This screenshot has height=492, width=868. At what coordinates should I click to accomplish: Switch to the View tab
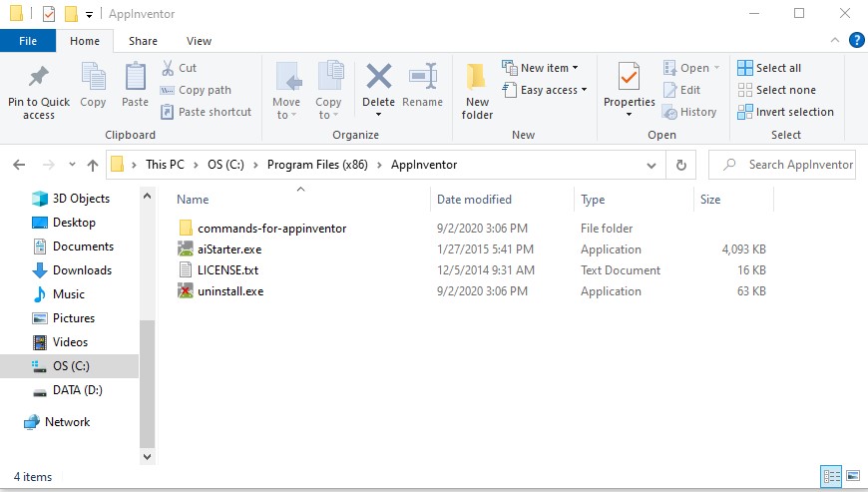coord(199,41)
